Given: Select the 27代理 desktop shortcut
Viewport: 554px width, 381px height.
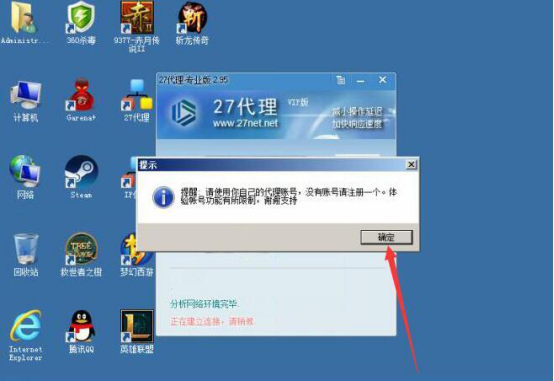Looking at the screenshot, I should [x=137, y=100].
